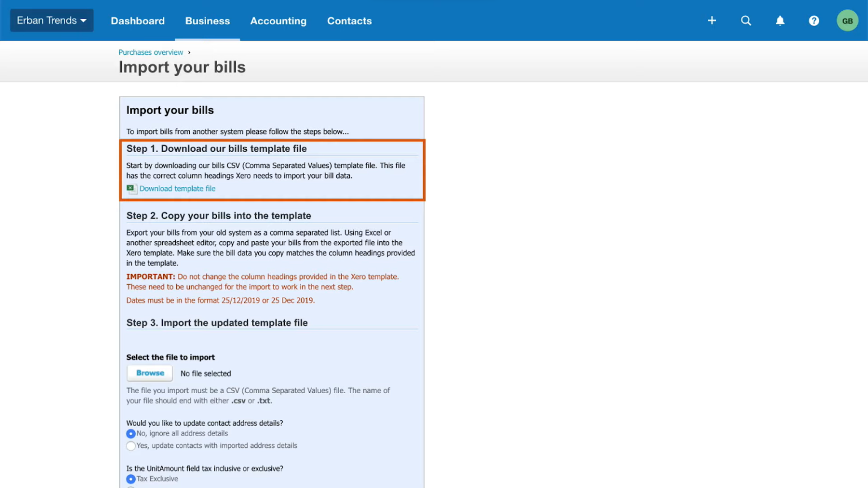
Task: Open the Contacts menu
Action: click(349, 21)
